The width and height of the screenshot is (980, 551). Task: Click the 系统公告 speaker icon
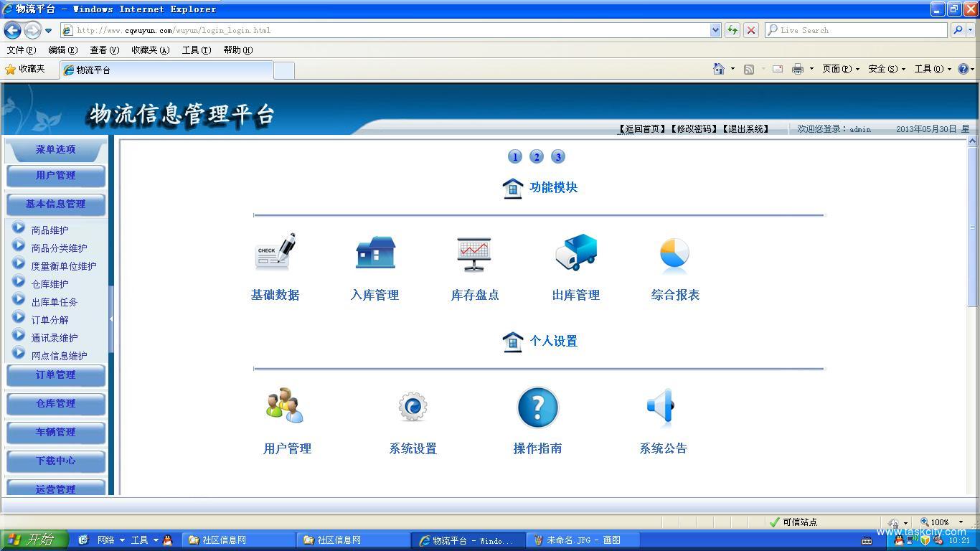click(662, 407)
